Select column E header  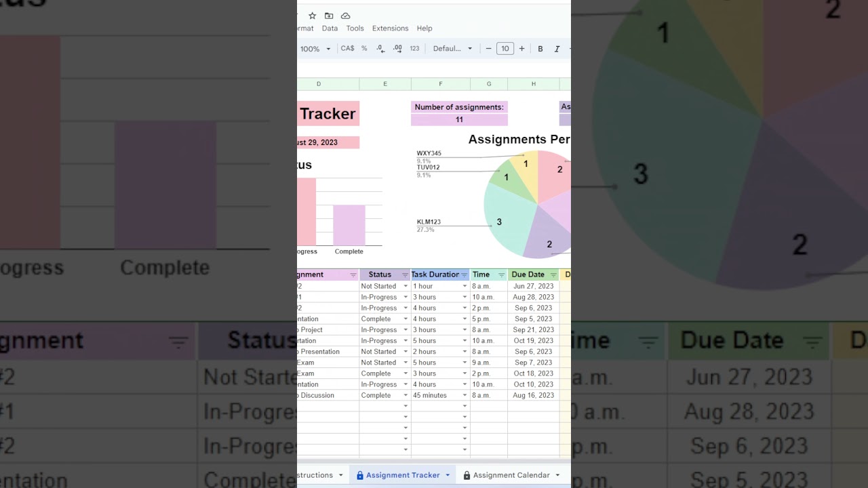point(385,84)
